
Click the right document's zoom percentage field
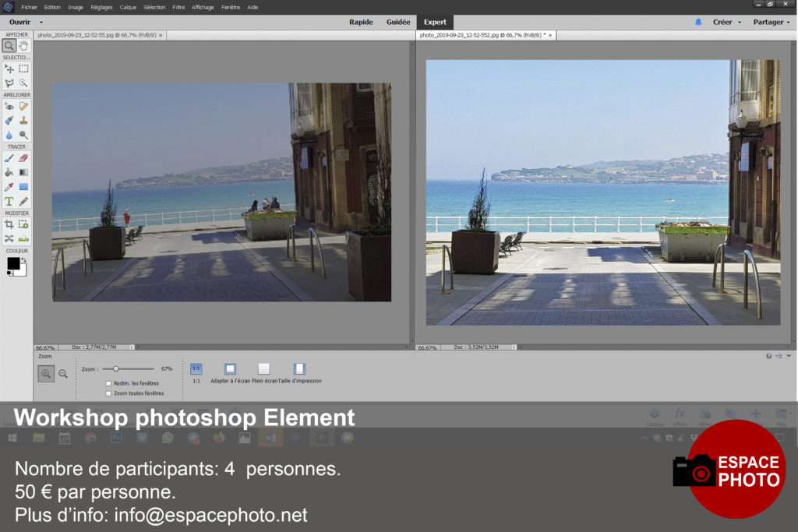pos(428,348)
